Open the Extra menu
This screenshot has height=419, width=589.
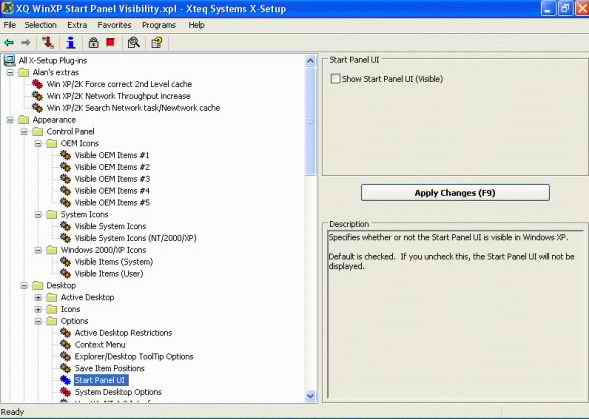click(77, 25)
